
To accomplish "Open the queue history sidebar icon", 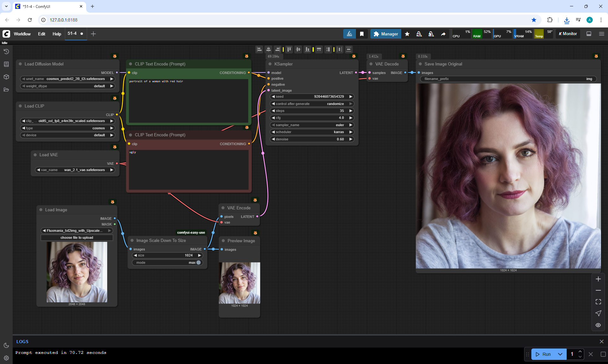I will click(6, 52).
